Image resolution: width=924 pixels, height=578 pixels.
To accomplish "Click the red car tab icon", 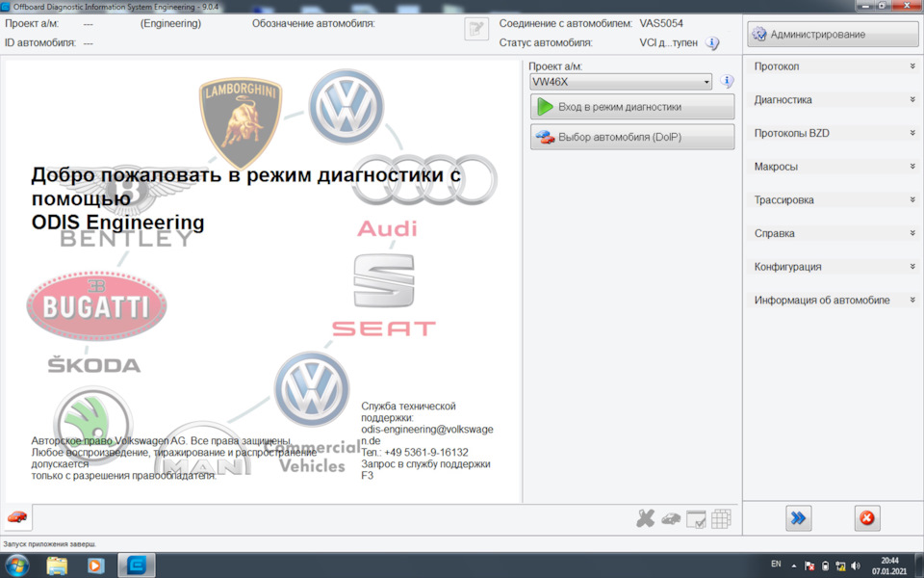I will point(17,517).
